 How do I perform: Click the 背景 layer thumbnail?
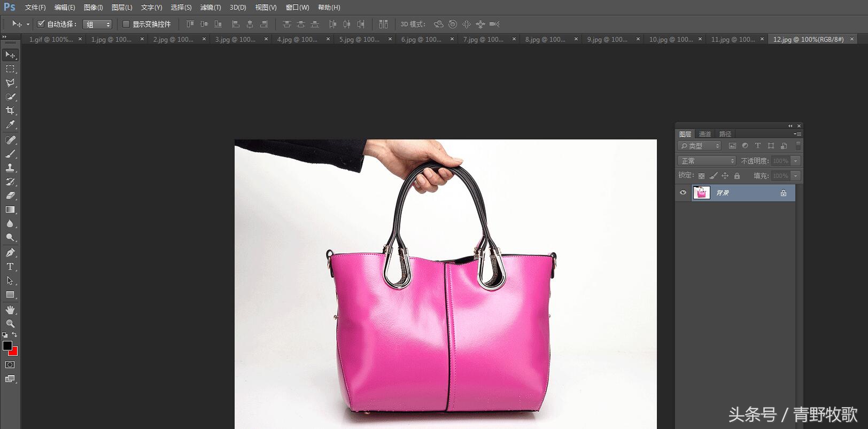pyautogui.click(x=701, y=193)
